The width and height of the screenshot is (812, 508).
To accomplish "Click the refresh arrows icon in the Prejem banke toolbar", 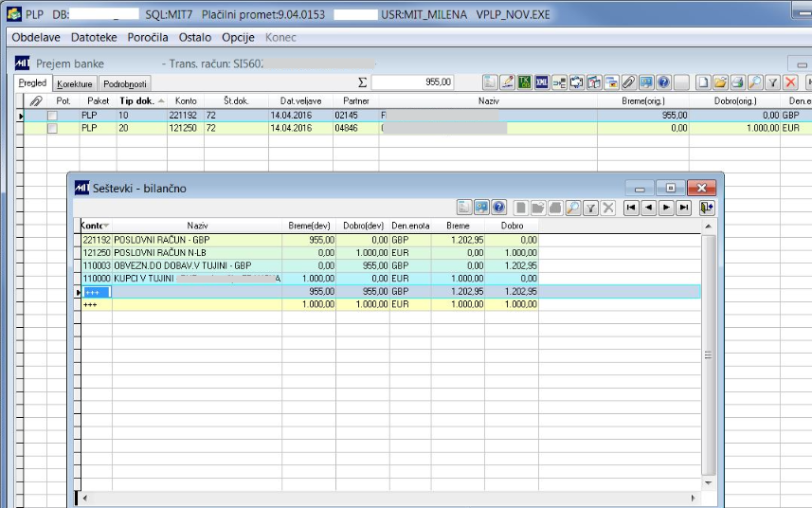I will [x=577, y=82].
